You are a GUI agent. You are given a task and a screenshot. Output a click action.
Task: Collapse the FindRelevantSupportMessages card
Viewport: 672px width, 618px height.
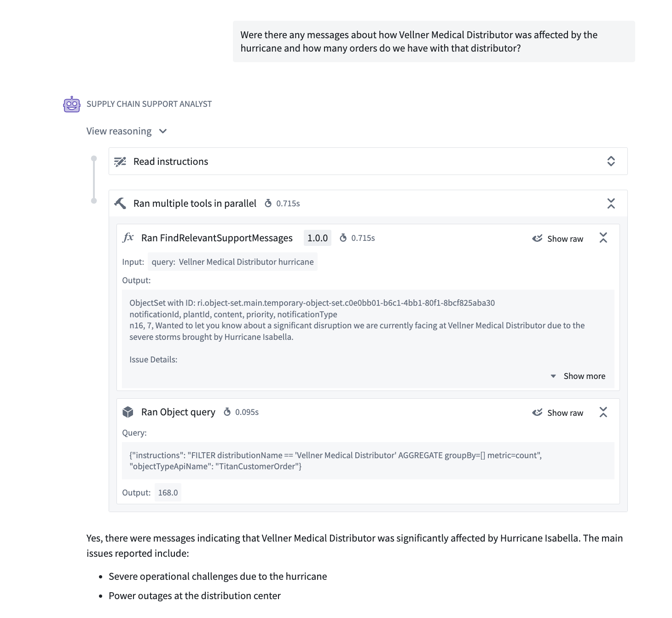pyautogui.click(x=603, y=238)
